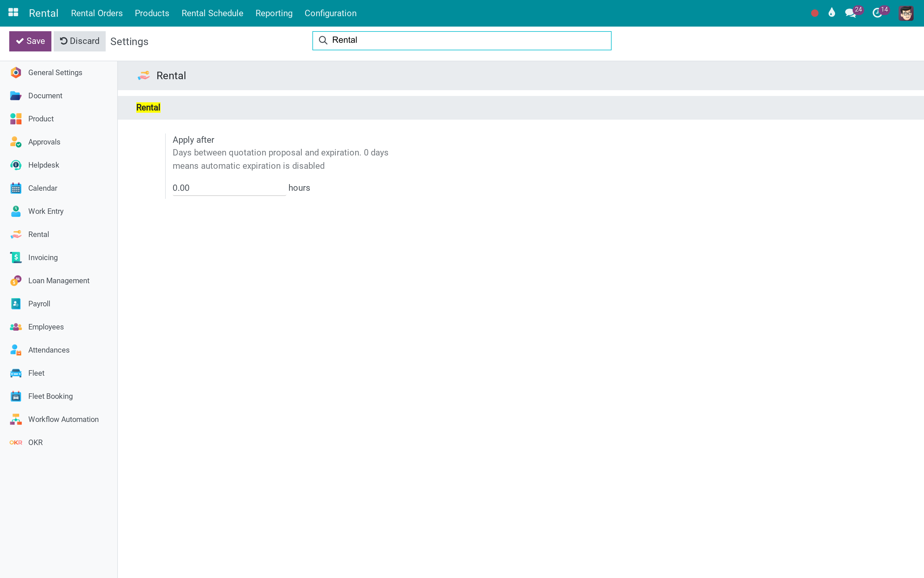Click the Document folder icon in sidebar
The image size is (924, 578).
(x=16, y=96)
